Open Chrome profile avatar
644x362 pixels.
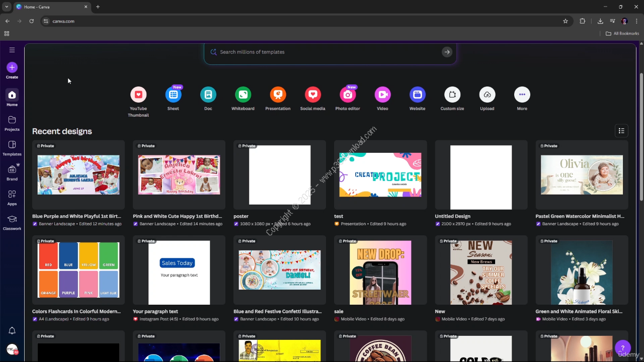pos(624,21)
